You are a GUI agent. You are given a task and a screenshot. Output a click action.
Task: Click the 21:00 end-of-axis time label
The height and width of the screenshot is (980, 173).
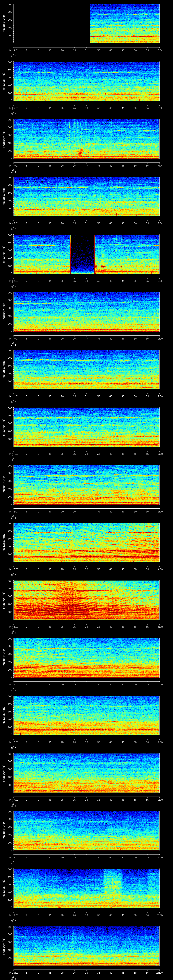(159, 972)
